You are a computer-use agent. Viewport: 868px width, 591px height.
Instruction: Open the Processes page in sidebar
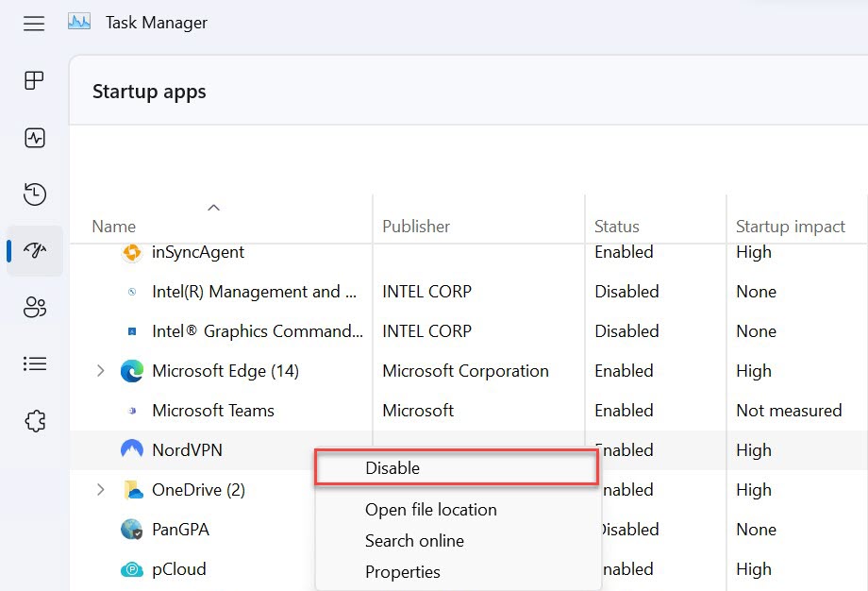click(34, 80)
